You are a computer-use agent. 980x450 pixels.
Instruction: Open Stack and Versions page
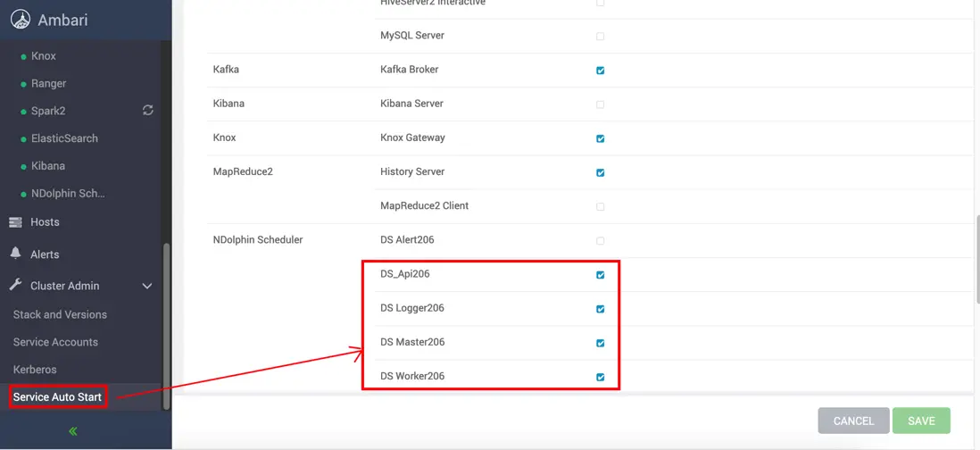(60, 315)
